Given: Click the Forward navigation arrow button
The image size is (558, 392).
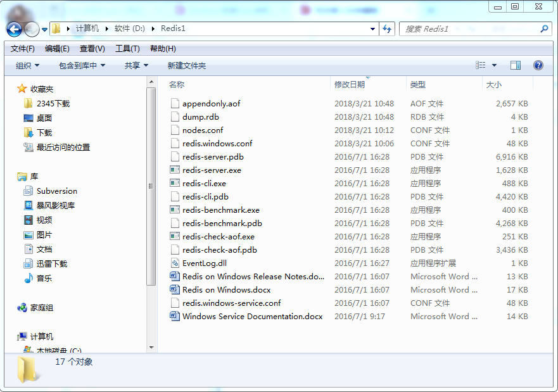Looking at the screenshot, I should [x=32, y=29].
